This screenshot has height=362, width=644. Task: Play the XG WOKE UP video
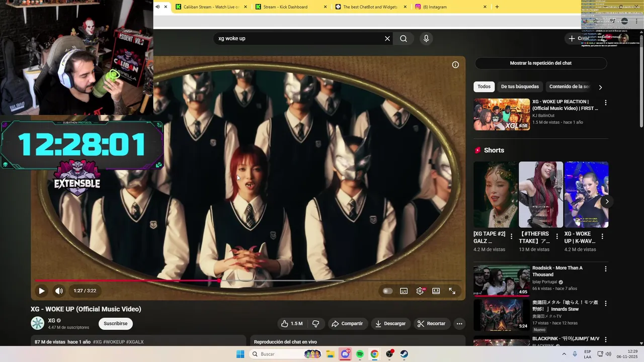pyautogui.click(x=41, y=291)
